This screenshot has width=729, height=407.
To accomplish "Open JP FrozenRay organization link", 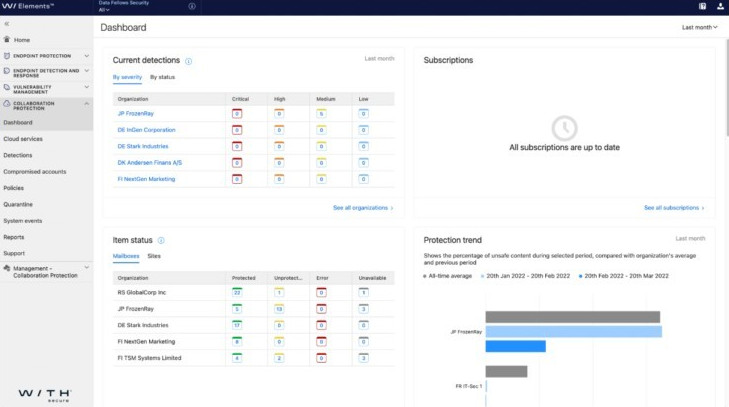I will click(x=135, y=113).
